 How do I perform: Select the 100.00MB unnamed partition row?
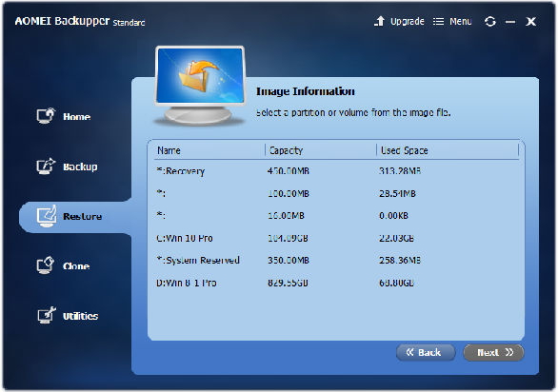(x=336, y=193)
